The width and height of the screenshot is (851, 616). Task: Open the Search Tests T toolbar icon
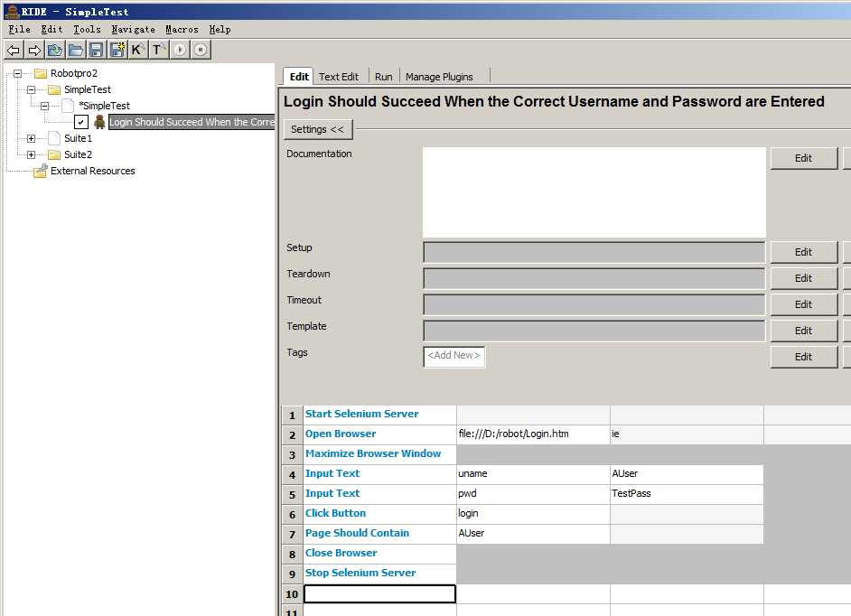(x=158, y=51)
